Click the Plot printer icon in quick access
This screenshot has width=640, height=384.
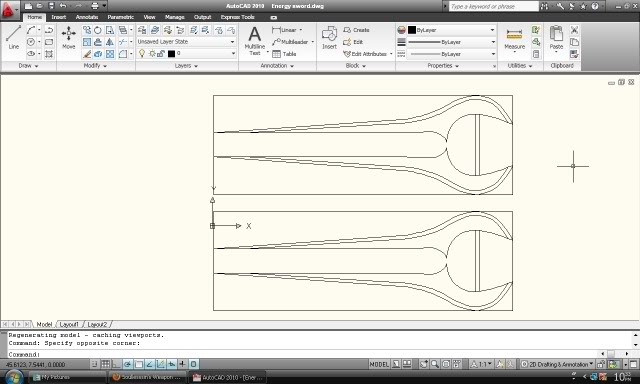click(x=95, y=6)
